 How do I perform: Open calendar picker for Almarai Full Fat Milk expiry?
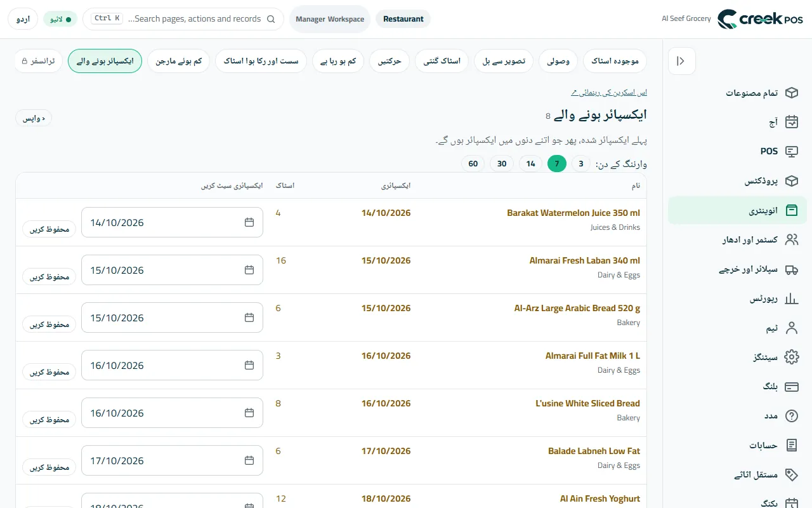249,365
